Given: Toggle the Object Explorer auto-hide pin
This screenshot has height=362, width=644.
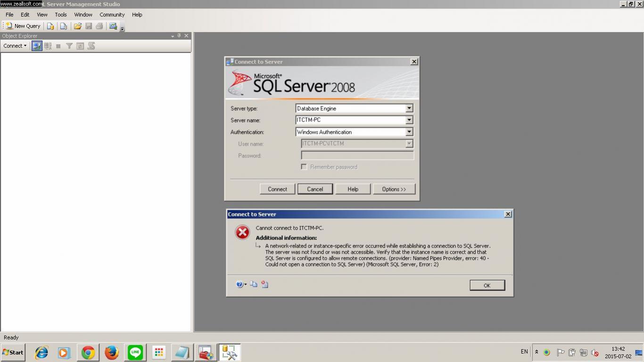Looking at the screenshot, I should click(x=179, y=36).
